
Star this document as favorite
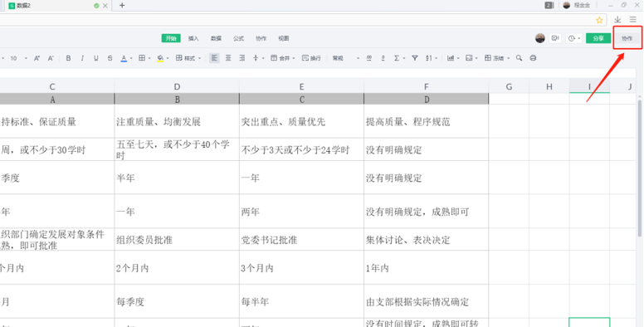(x=599, y=20)
